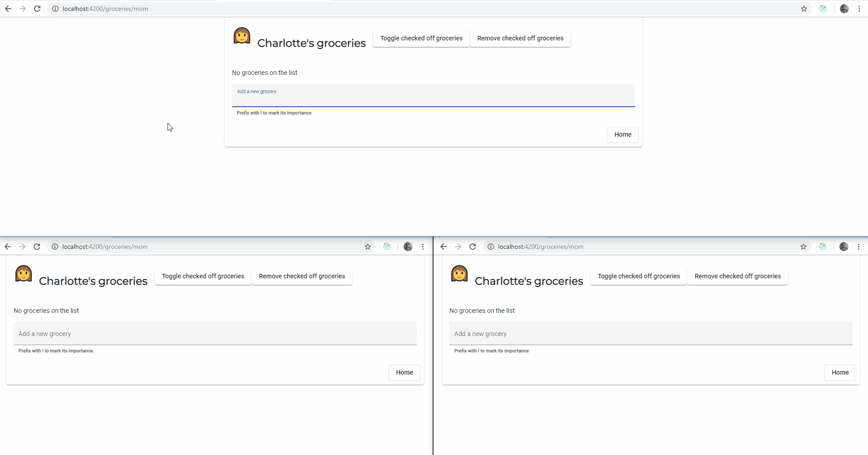The width and height of the screenshot is (868, 455).
Task: Click the URL text in bottom-right address bar
Action: coord(541,247)
